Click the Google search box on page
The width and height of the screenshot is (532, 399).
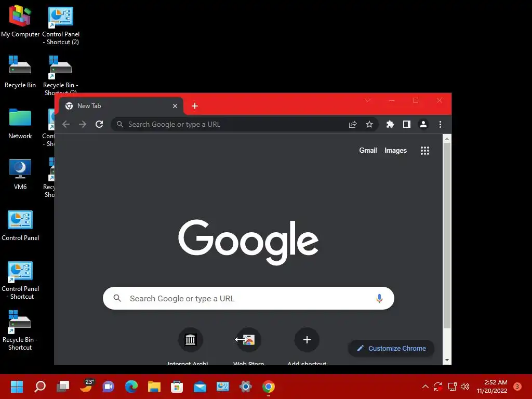click(248, 298)
